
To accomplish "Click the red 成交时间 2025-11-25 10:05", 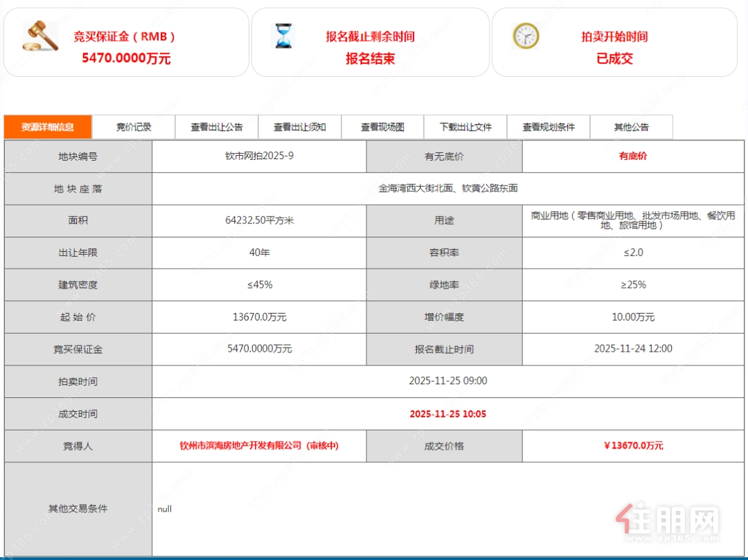I will (x=447, y=414).
